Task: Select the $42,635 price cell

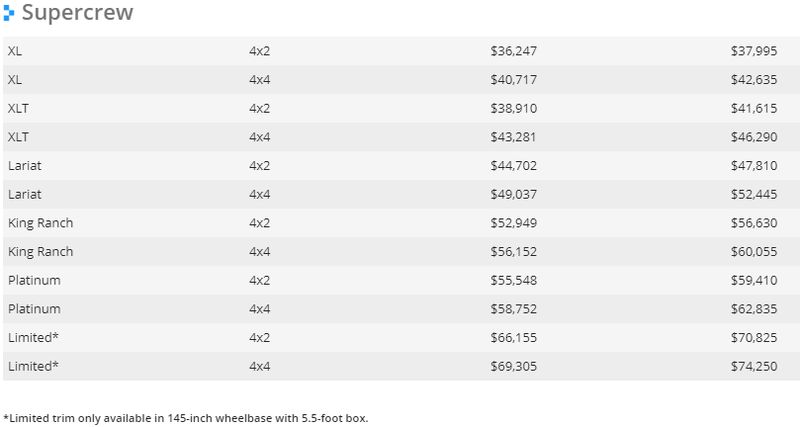Action: [754, 80]
